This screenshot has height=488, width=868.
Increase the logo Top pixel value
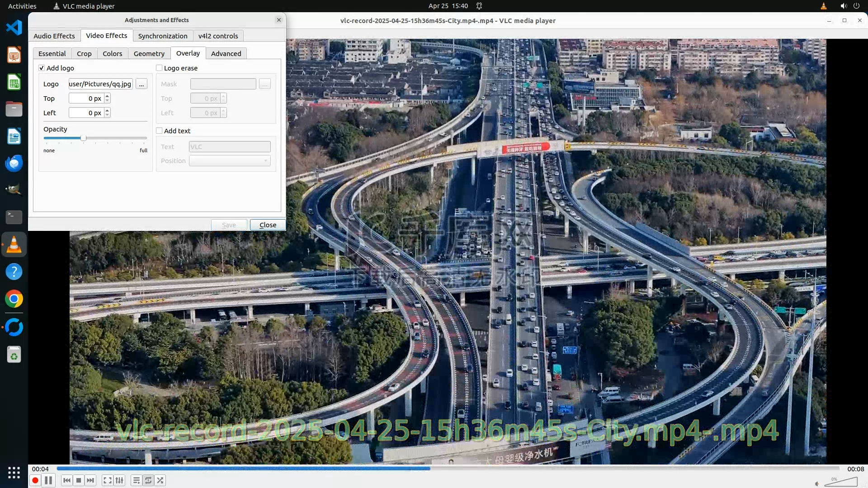(x=107, y=96)
